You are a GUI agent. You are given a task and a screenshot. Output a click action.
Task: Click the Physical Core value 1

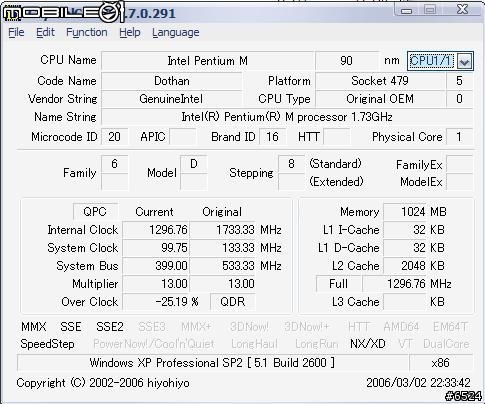(459, 137)
